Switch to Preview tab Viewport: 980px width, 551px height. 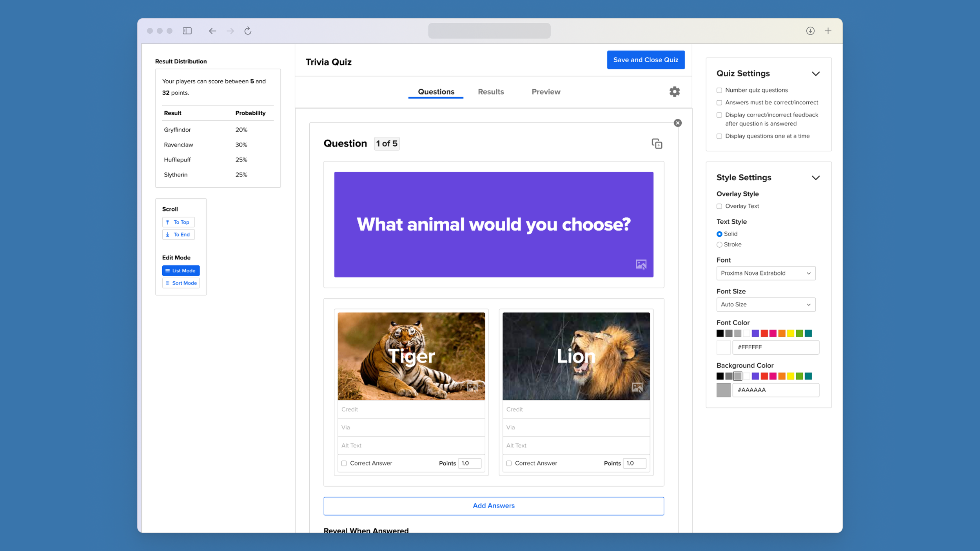point(546,92)
